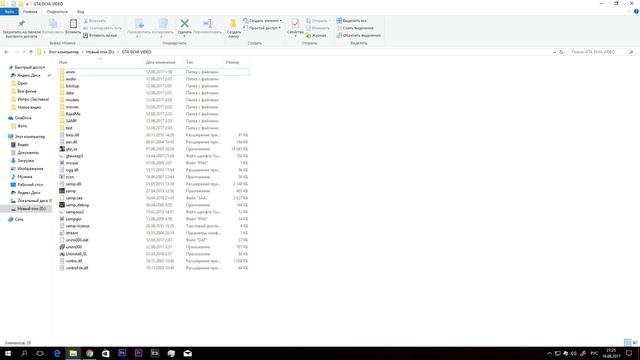Select the anim folder
Image resolution: width=640 pixels, height=360 pixels.
point(153,72)
